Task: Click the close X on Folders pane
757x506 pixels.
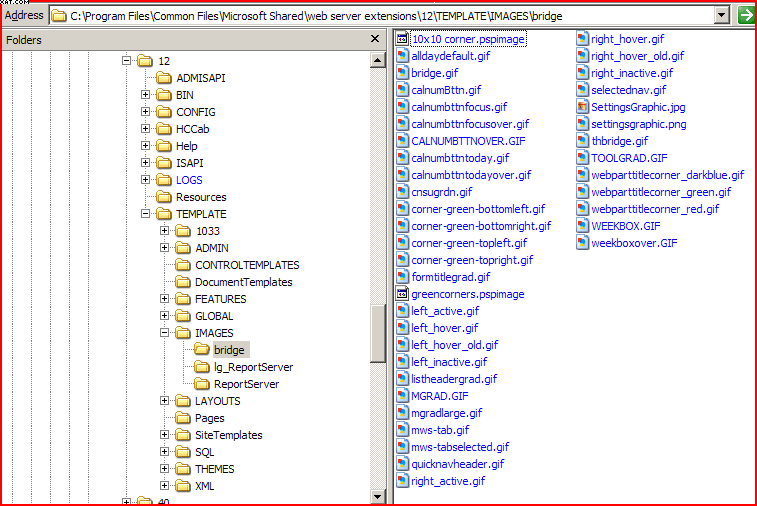Action: pos(378,40)
